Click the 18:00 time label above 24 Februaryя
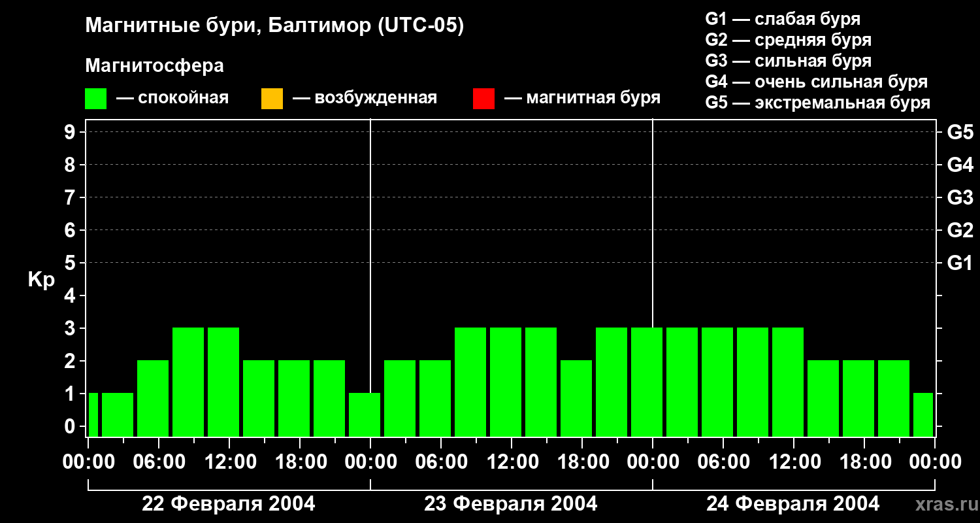 tap(864, 462)
